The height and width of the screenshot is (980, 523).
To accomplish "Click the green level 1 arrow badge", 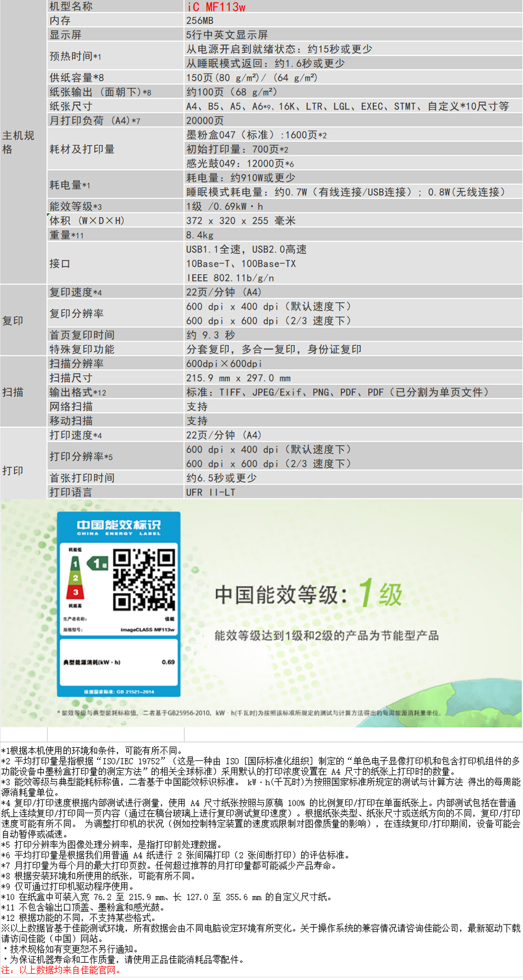I will (x=98, y=563).
